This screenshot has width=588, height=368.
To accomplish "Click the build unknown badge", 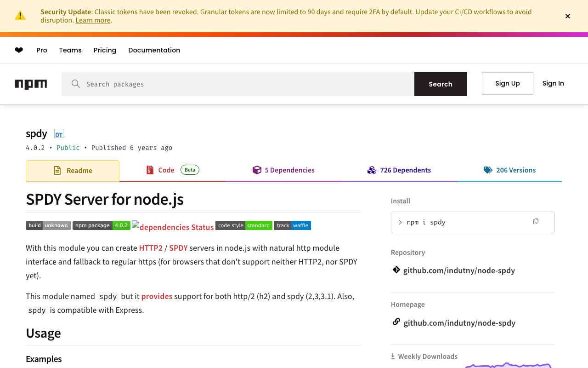I will pos(48,225).
